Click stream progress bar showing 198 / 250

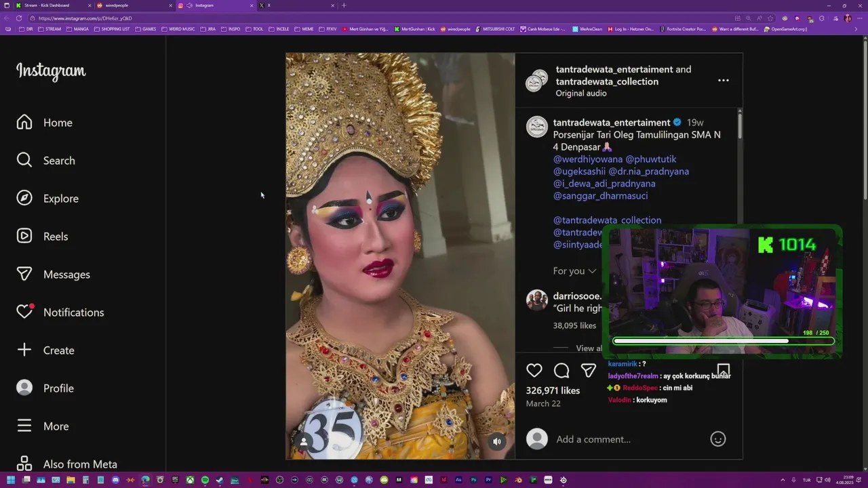(x=723, y=342)
